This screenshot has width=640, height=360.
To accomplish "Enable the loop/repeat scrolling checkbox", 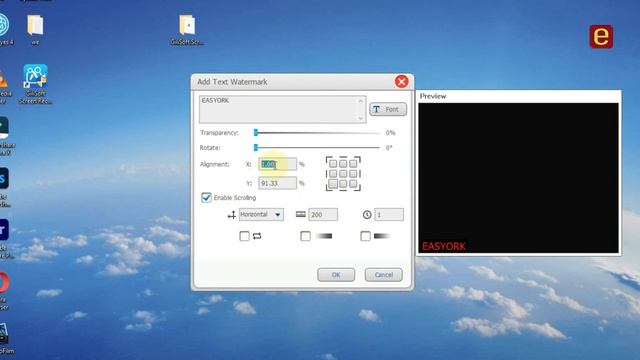I will (x=244, y=236).
